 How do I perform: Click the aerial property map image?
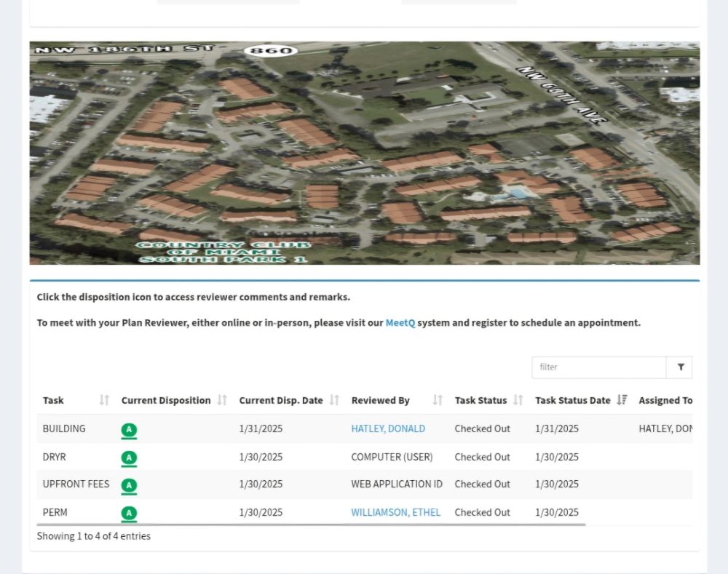tap(364, 153)
